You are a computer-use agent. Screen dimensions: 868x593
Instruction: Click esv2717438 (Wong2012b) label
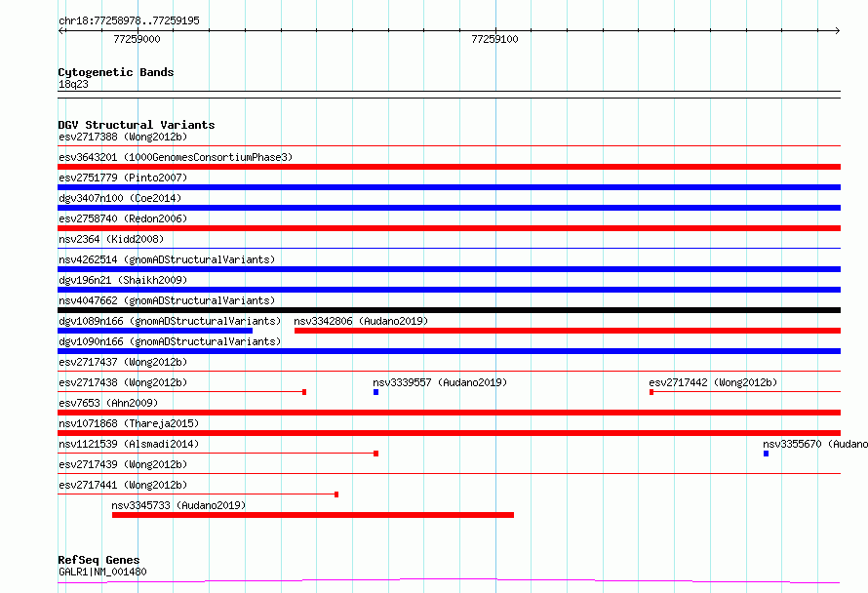pos(123,382)
